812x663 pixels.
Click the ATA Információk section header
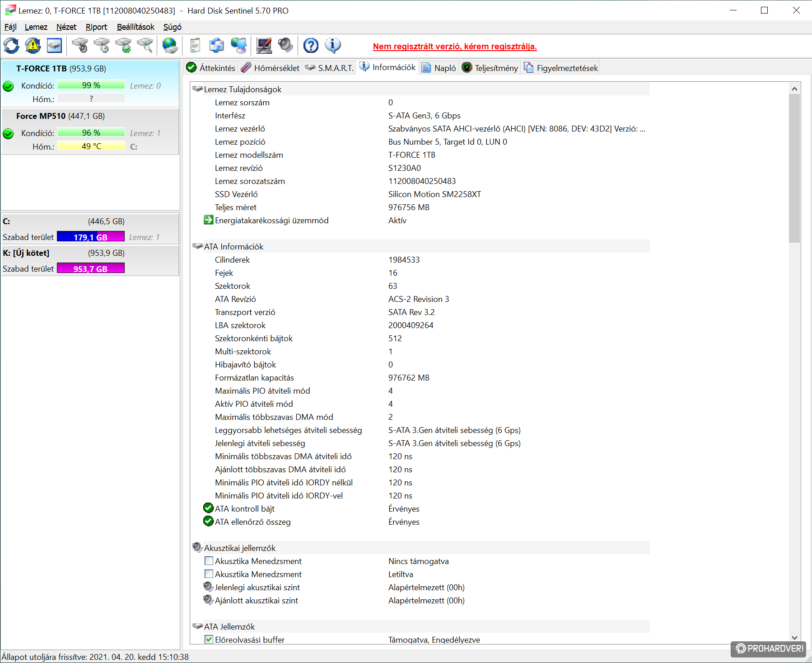[421, 246]
